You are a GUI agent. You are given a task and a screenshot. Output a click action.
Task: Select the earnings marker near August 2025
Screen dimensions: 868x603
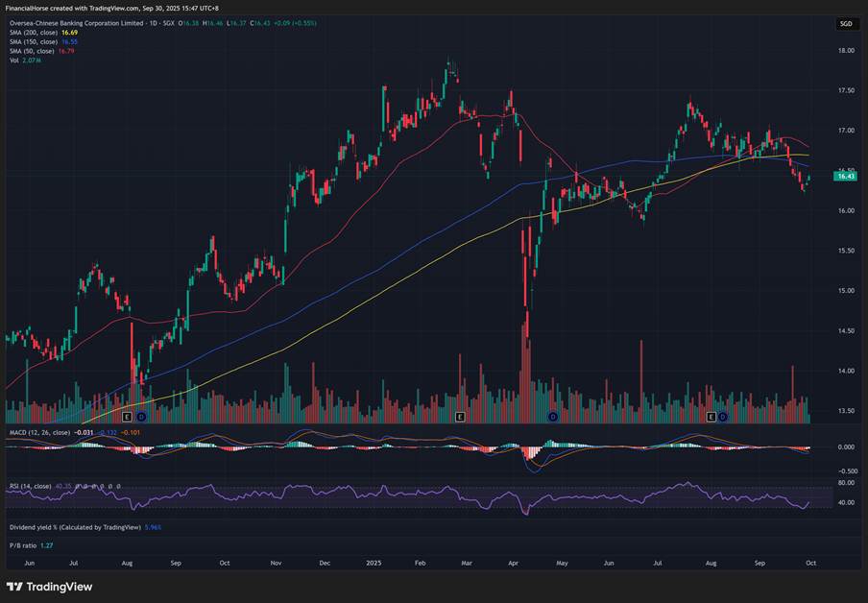[711, 418]
